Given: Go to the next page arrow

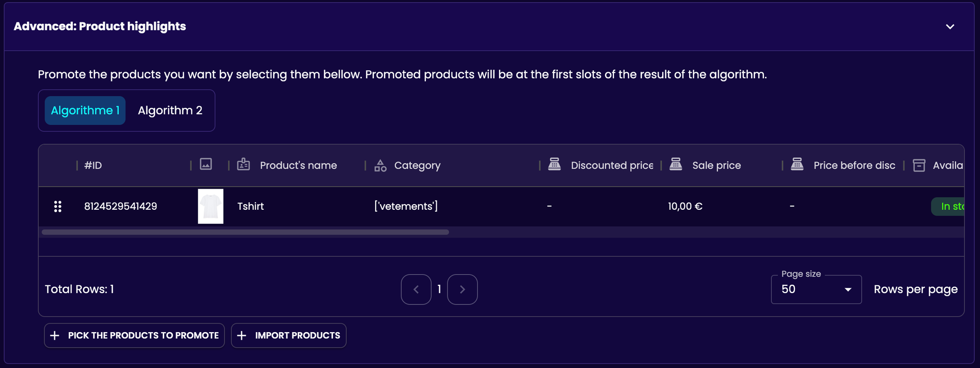Looking at the screenshot, I should [462, 290].
